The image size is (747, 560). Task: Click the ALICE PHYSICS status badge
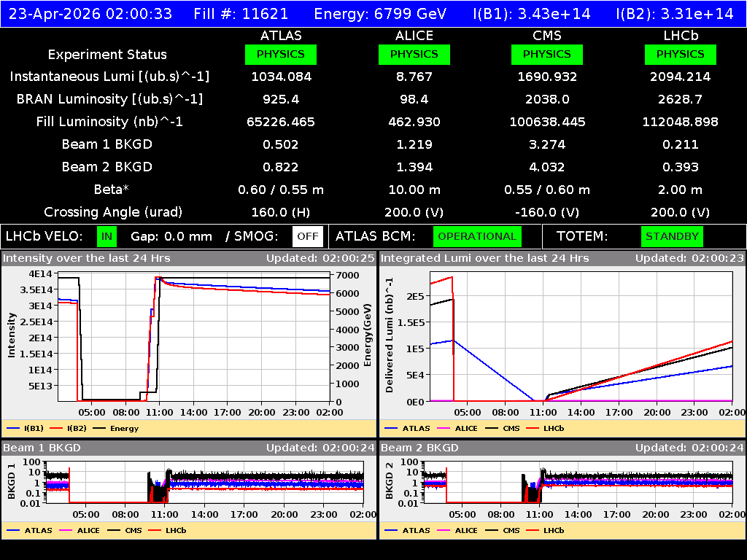pyautogui.click(x=414, y=54)
